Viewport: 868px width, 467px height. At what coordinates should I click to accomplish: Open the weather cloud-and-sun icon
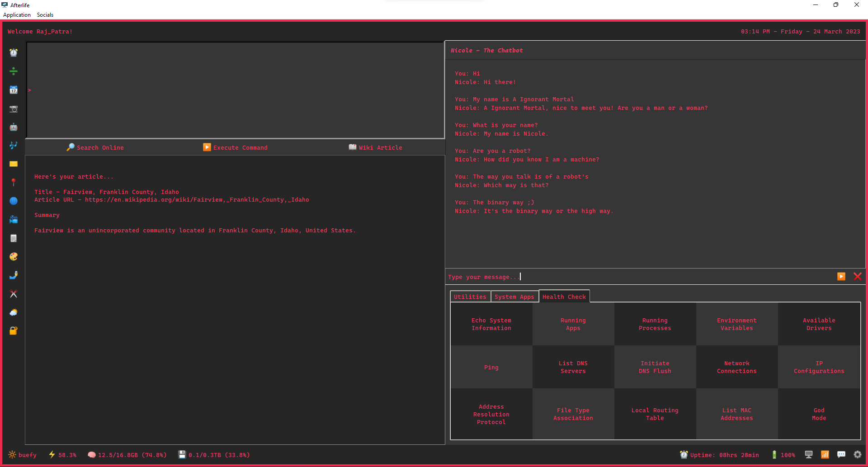coord(14,312)
